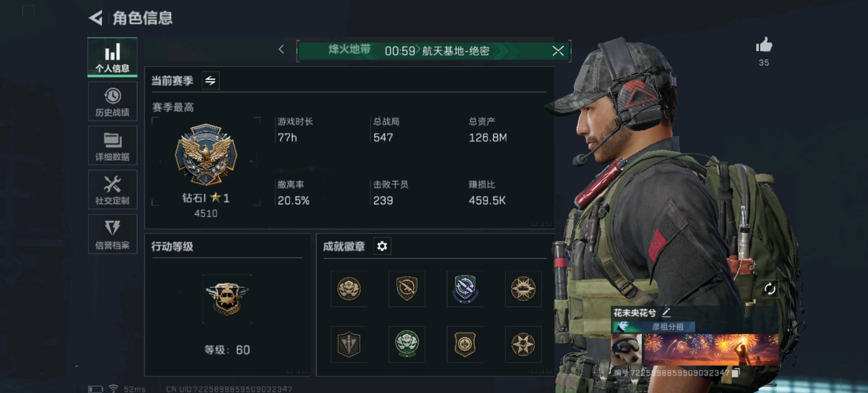
Task: Select the green flower achievement badge
Action: click(x=407, y=344)
